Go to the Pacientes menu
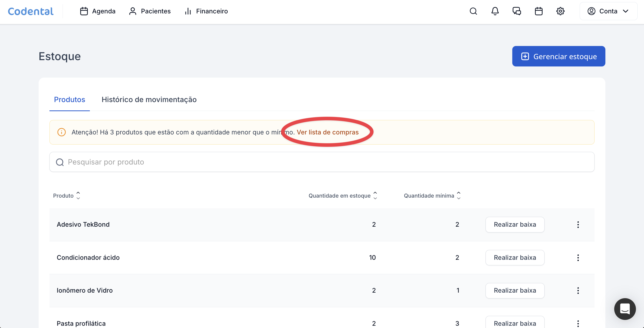 (150, 11)
